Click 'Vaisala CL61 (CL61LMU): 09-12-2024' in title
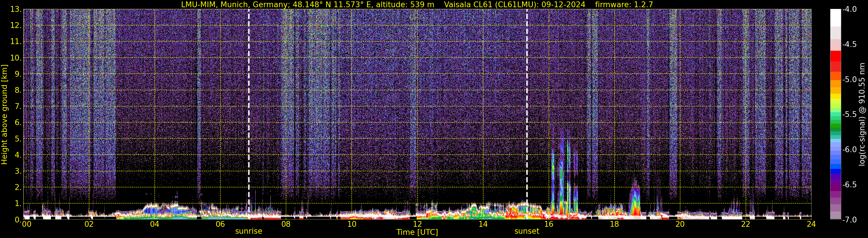 tap(515, 5)
